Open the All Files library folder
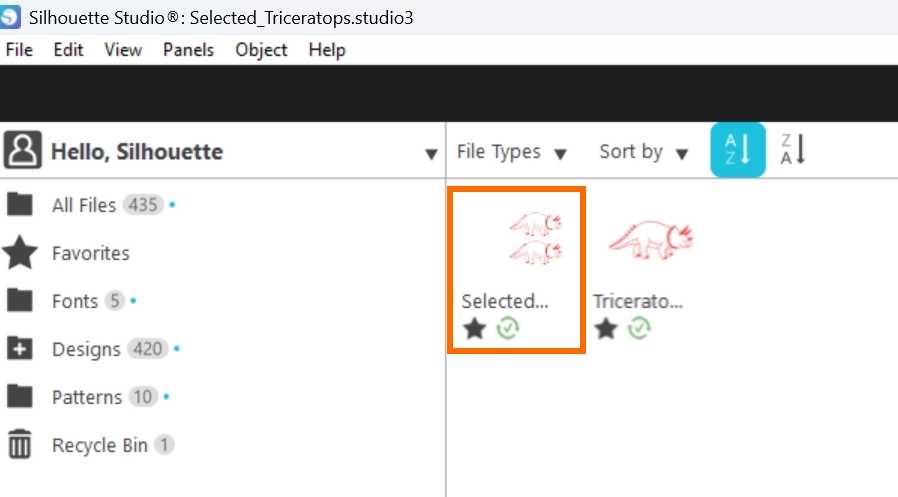Viewport: 898px width, 497px height. click(x=84, y=205)
